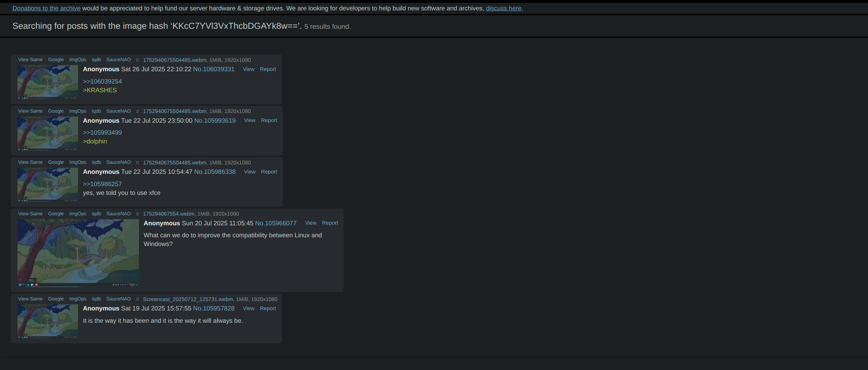This screenshot has height=370, width=868.
Task: Click ImgOps for post No.105993619
Action: 78,111
